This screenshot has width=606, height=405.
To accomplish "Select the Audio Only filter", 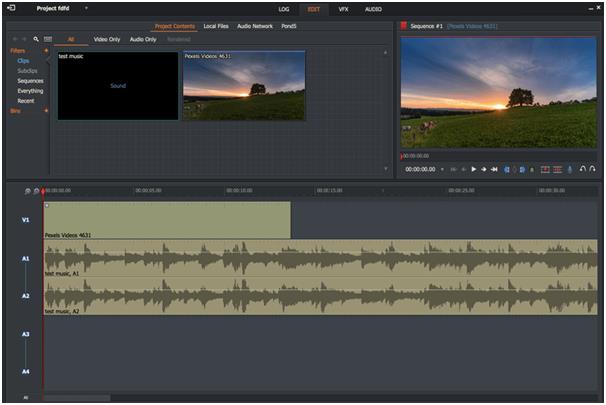I will pyautogui.click(x=143, y=39).
